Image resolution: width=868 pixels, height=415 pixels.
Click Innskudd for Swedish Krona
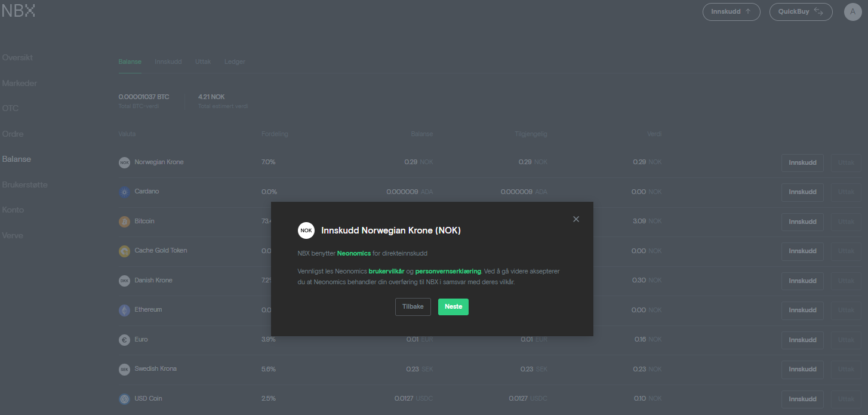click(x=802, y=370)
